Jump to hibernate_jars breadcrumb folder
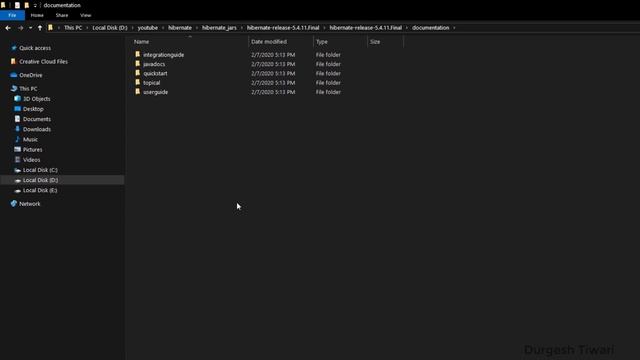640x360 pixels. coord(219,28)
